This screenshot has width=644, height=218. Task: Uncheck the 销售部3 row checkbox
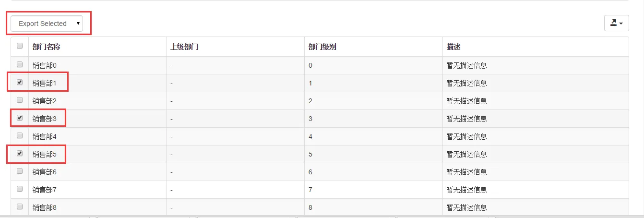tap(20, 118)
